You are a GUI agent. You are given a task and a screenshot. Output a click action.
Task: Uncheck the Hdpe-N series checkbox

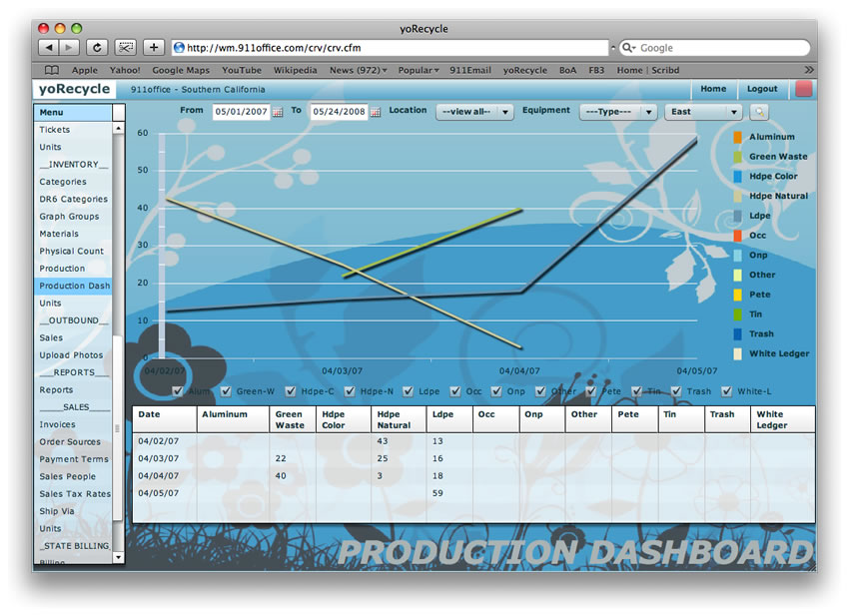point(350,390)
